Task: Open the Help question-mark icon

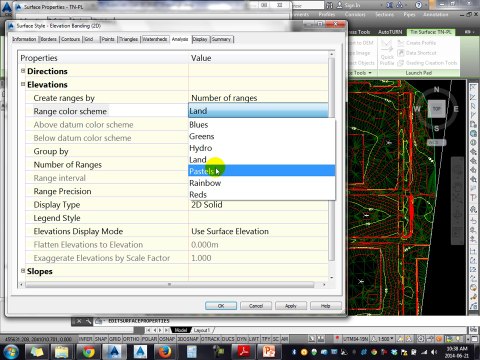Action: point(419,5)
